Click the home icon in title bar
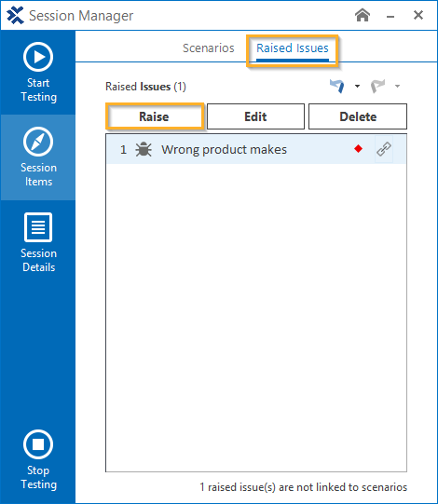438x504 pixels. (363, 15)
